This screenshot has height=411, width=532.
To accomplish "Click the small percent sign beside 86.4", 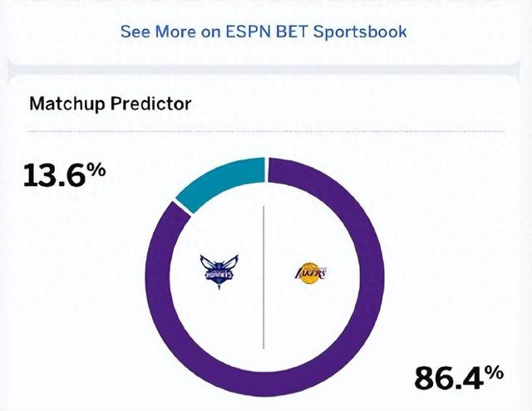I will pyautogui.click(x=495, y=372).
